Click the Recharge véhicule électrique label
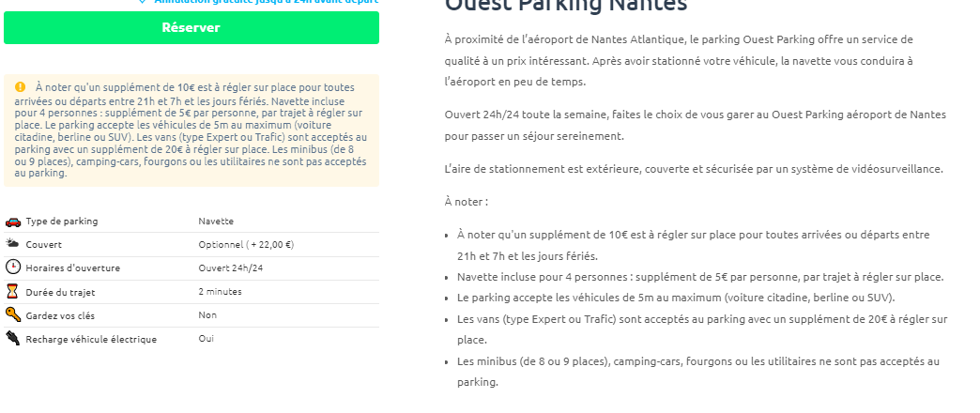Screen dimensions: 980x413 click(x=91, y=339)
